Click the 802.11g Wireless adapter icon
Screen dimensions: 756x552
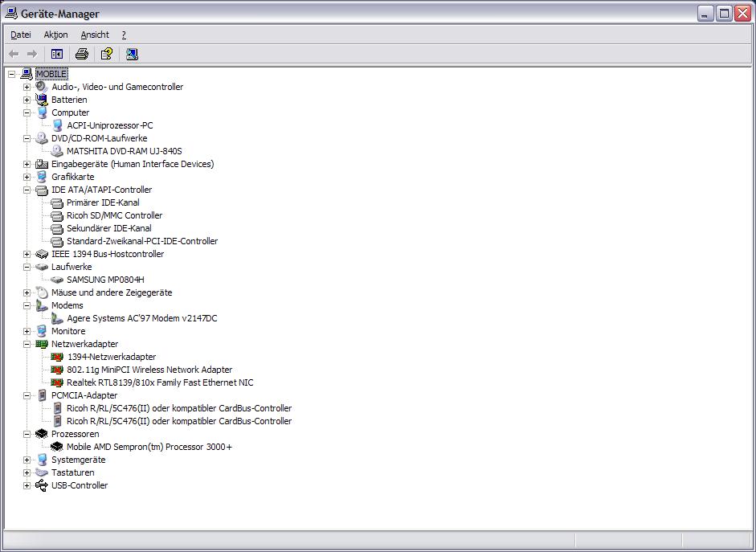pos(57,370)
